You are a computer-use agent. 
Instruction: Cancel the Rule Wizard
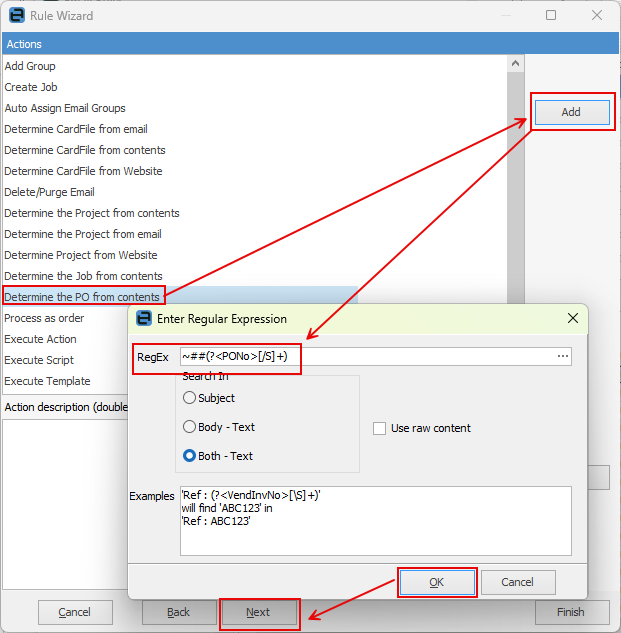(x=75, y=612)
